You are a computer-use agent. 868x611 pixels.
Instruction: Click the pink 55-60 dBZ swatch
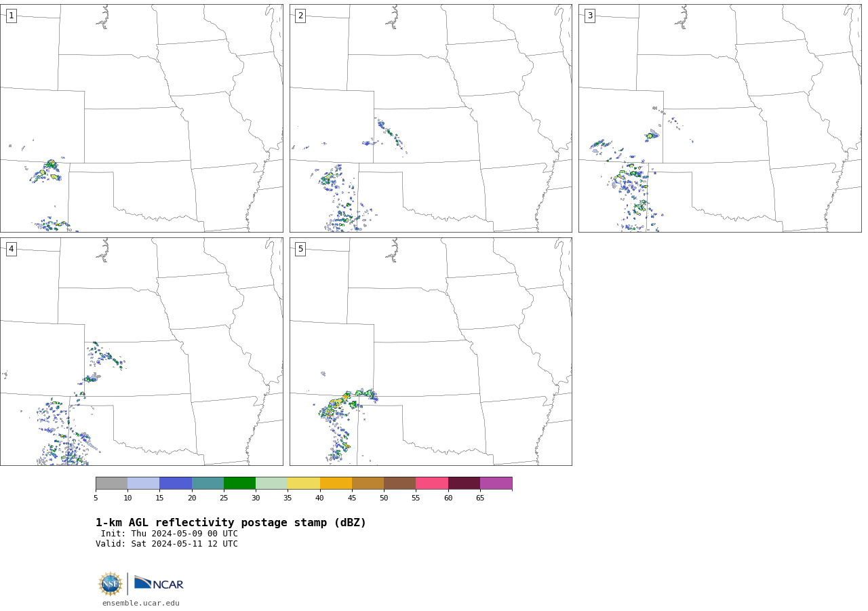click(x=432, y=483)
